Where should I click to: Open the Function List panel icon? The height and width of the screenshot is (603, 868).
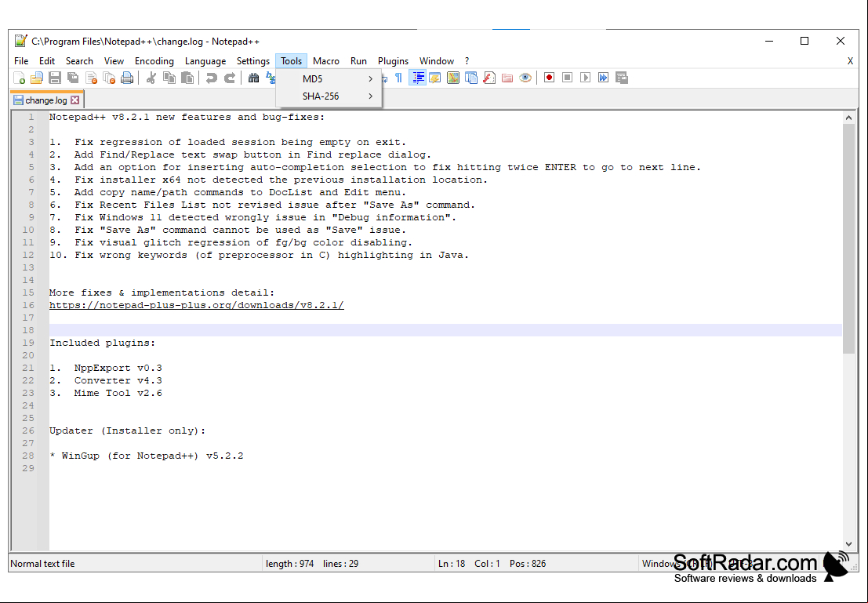point(489,78)
